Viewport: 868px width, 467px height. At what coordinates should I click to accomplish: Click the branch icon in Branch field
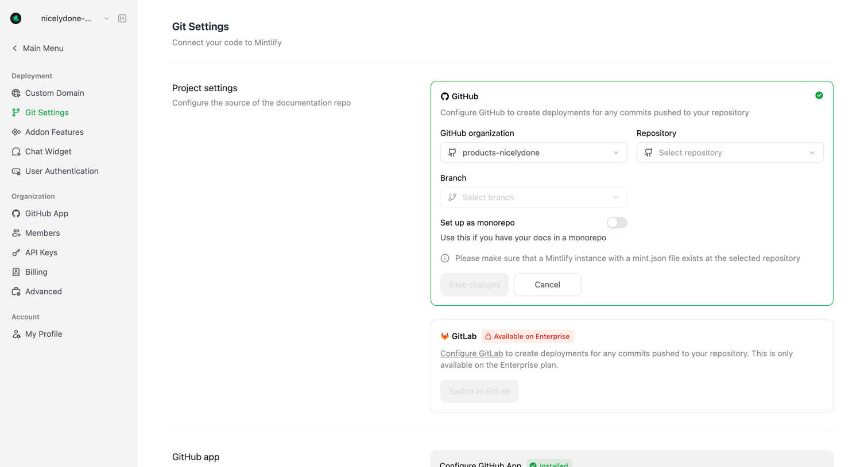452,197
